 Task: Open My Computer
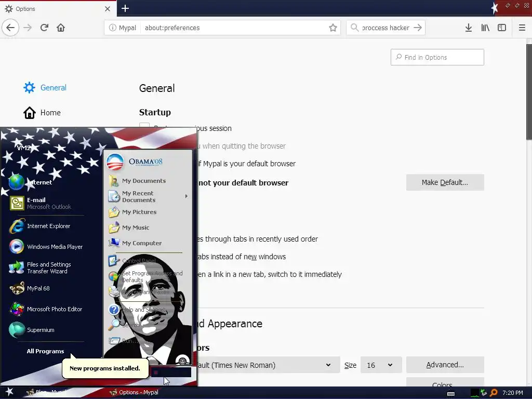[135, 243]
